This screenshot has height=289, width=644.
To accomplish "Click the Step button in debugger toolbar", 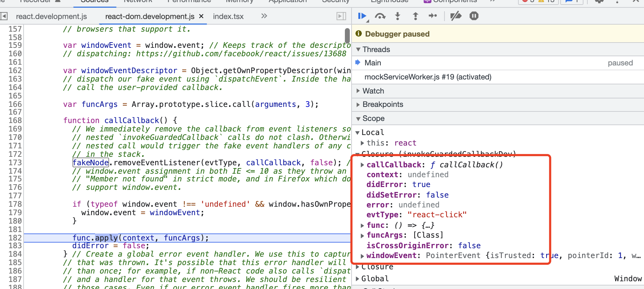I will 433,16.
